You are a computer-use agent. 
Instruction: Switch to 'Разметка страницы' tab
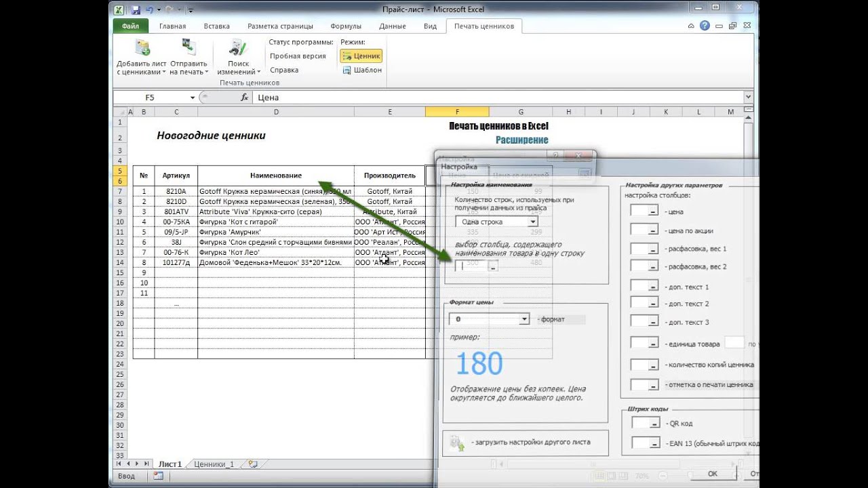coord(280,26)
